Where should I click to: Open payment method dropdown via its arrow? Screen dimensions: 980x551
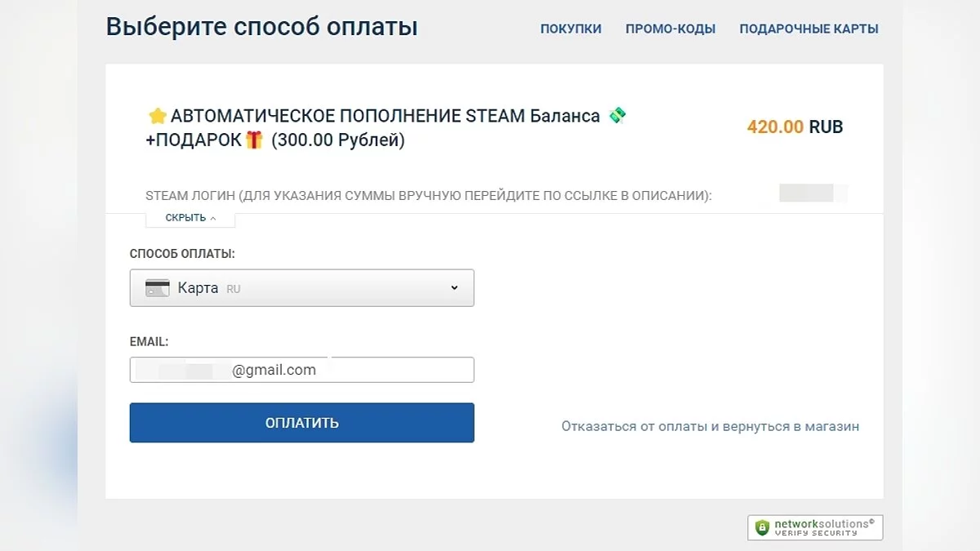(x=454, y=288)
